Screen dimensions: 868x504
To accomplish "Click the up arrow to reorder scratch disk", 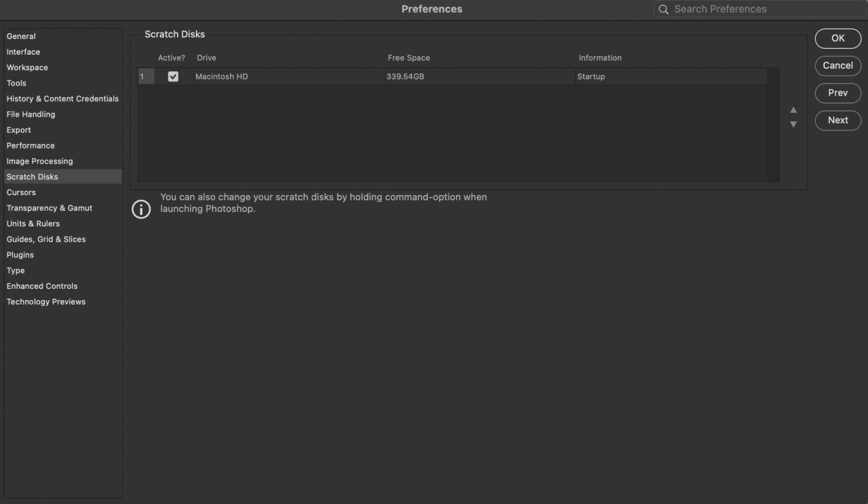I will click(x=793, y=110).
